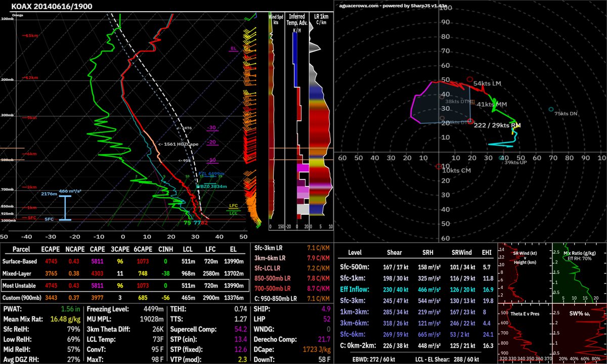Click the Mean Mix Rat value 16.48 g/kg
Screen dimensions: 607x364
point(65,320)
